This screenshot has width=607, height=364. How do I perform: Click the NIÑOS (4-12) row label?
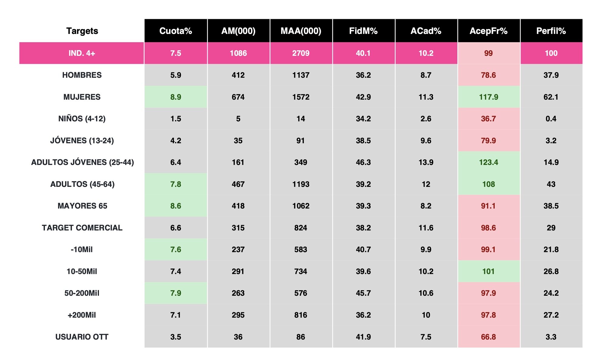pyautogui.click(x=82, y=119)
